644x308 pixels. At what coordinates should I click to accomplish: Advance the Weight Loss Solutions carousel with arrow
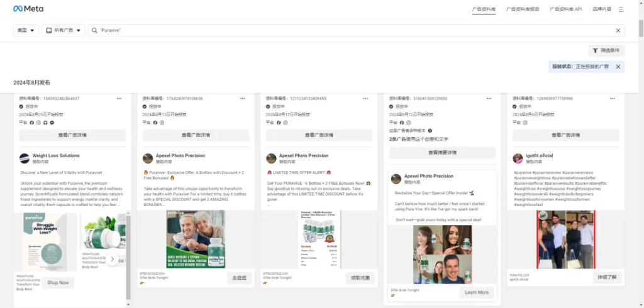coord(112,259)
